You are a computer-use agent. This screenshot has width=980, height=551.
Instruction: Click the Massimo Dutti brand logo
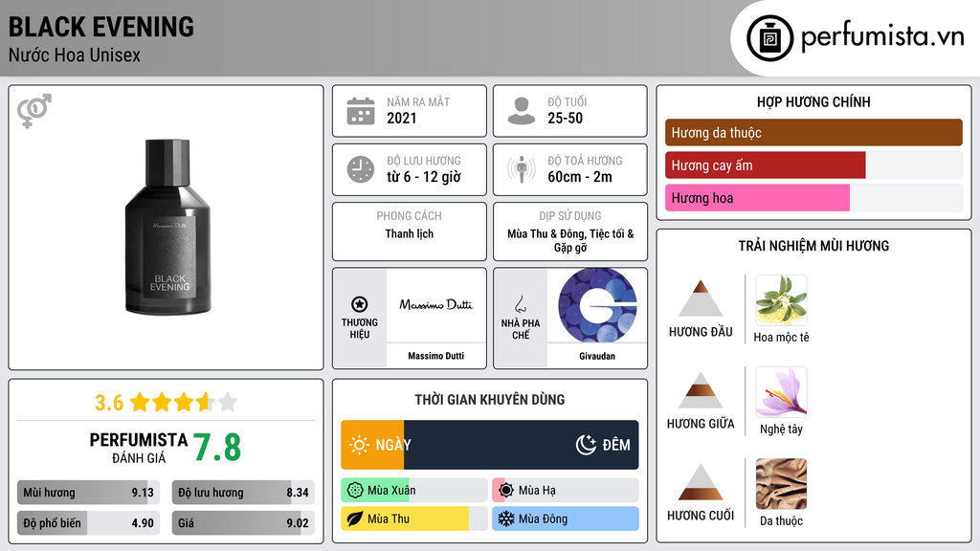point(435,305)
